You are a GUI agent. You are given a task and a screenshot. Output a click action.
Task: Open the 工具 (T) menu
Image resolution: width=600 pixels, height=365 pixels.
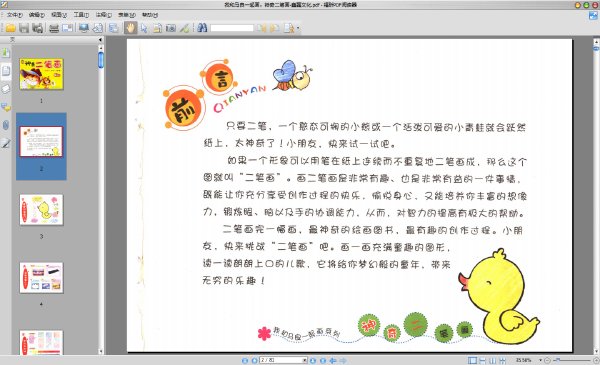coord(81,15)
